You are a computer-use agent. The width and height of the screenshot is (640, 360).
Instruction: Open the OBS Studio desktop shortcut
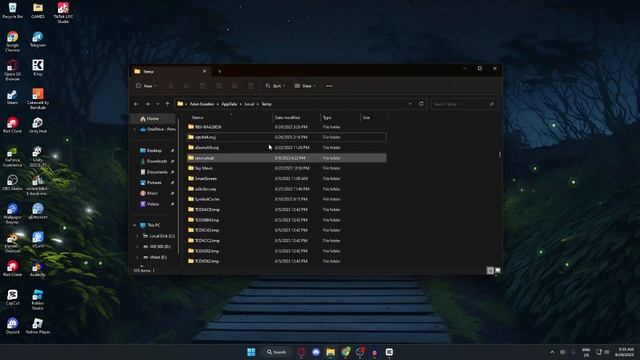[x=12, y=182]
